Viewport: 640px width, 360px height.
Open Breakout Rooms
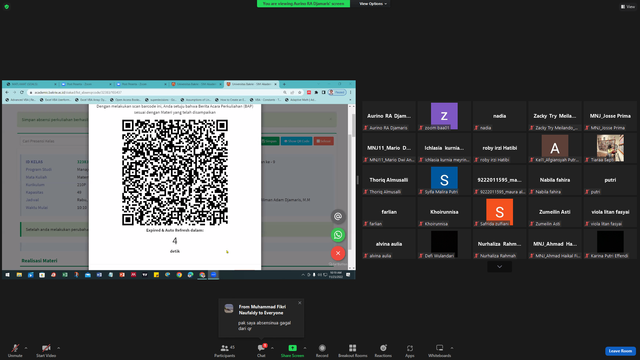click(x=353, y=350)
